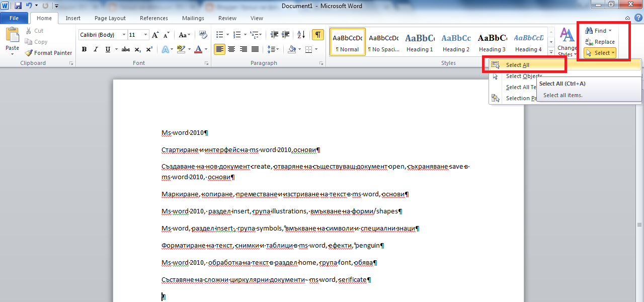This screenshot has height=302, width=644.
Task: Activate the Format Painter brush
Action: point(48,53)
